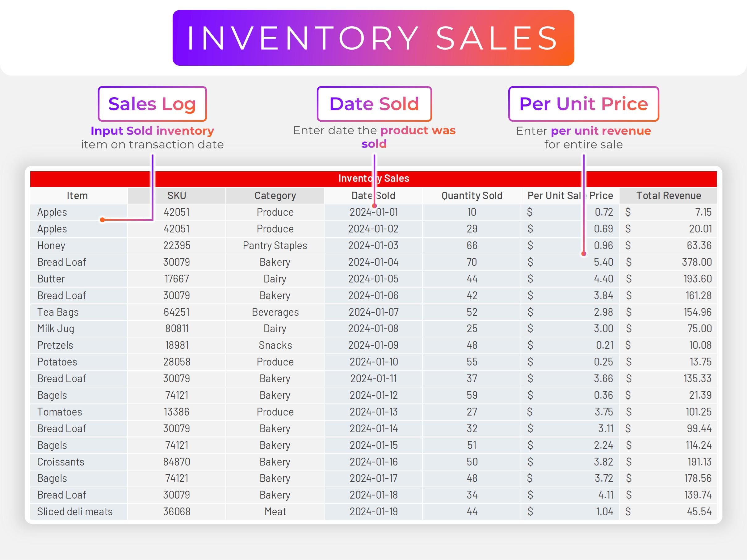The image size is (747, 560).
Task: Click the 378.00 total revenue cell
Action: click(x=696, y=262)
